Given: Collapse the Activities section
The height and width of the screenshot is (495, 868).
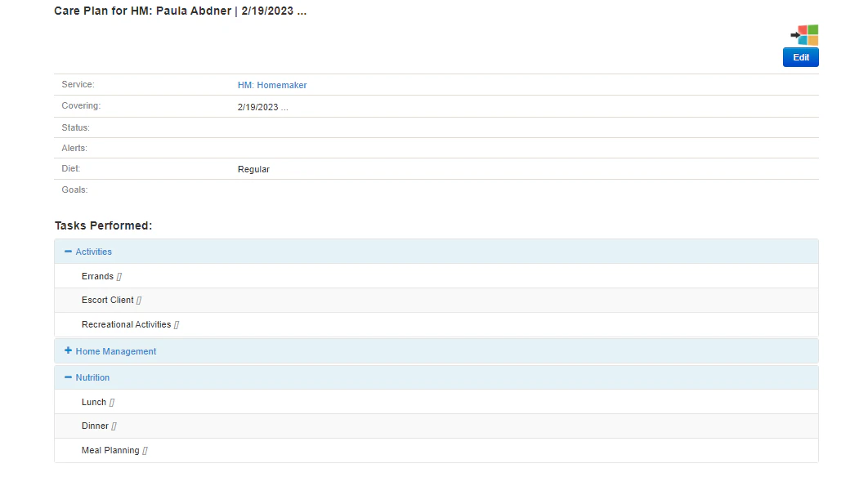Looking at the screenshot, I should pos(69,251).
